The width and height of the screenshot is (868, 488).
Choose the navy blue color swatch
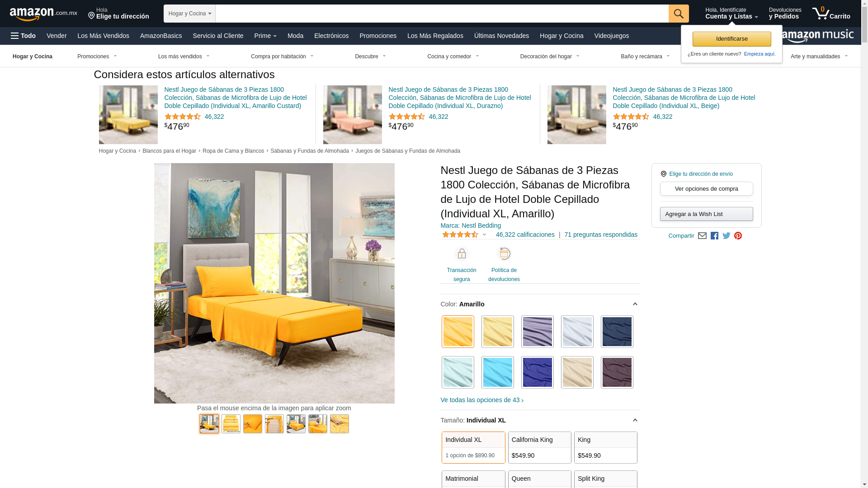[617, 332]
